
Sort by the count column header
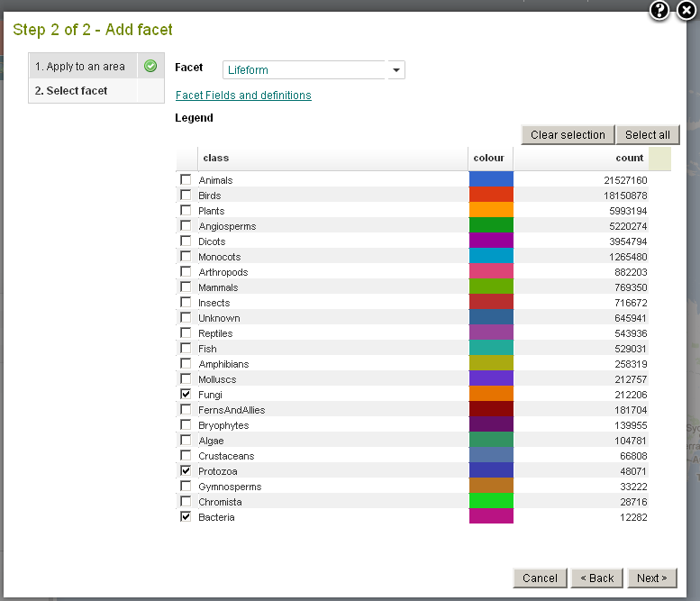tap(579, 159)
